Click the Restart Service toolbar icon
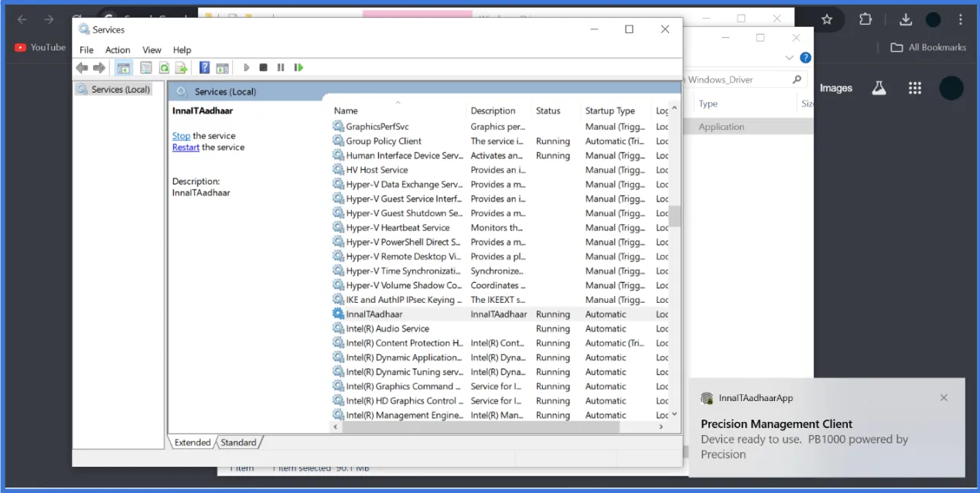Image resolution: width=980 pixels, height=493 pixels. point(299,68)
